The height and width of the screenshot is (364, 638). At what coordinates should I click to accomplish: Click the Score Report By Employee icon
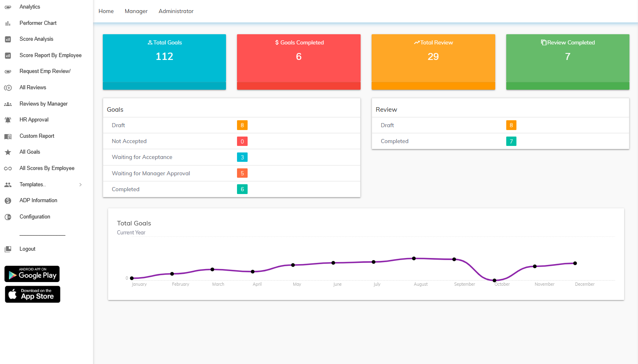pos(8,55)
